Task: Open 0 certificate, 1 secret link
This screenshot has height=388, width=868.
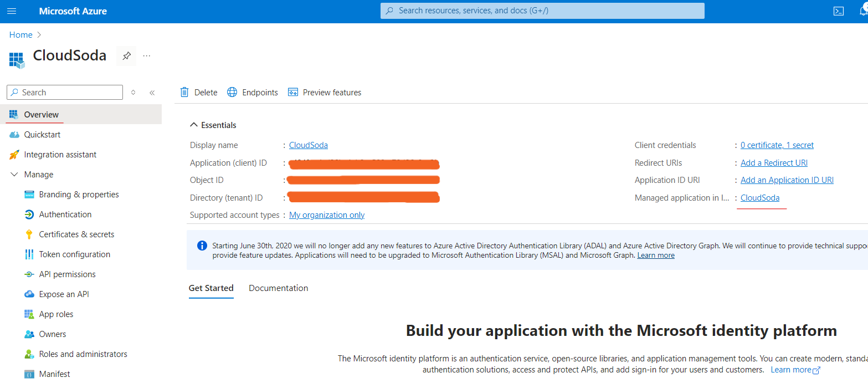Action: [777, 145]
